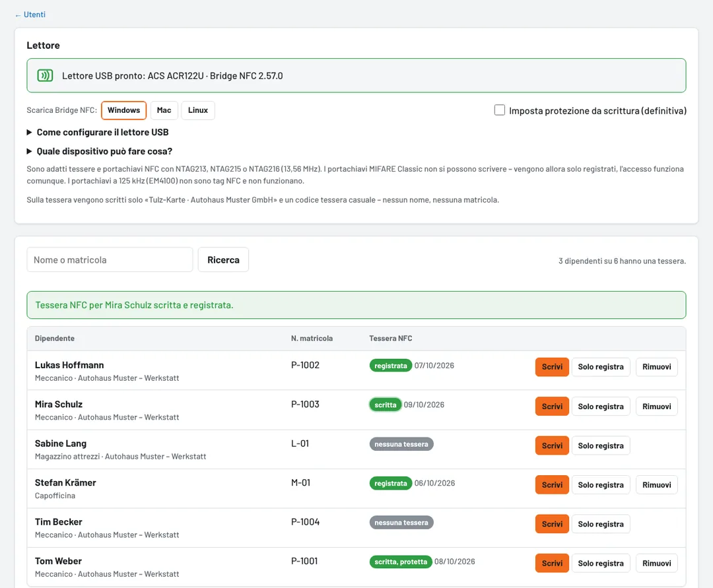Click the Ricerca button

pos(223,260)
